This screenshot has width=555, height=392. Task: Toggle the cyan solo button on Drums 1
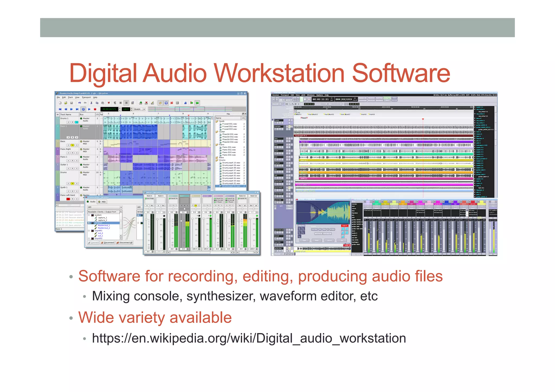77,122
